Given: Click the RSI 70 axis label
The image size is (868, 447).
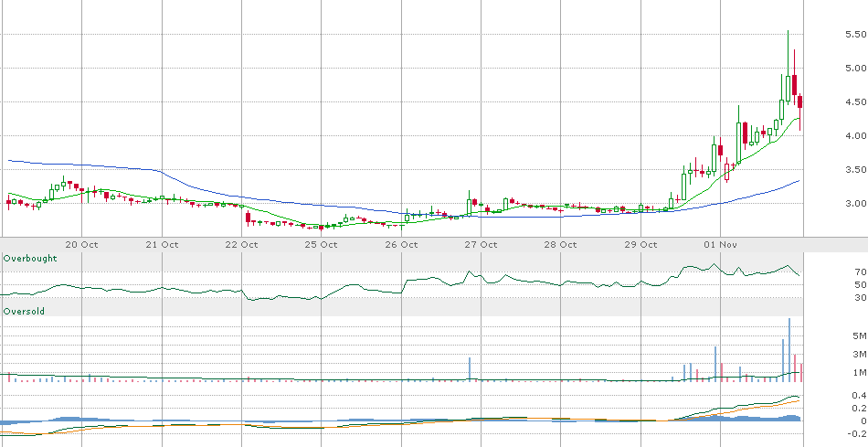Looking at the screenshot, I should coord(861,272).
